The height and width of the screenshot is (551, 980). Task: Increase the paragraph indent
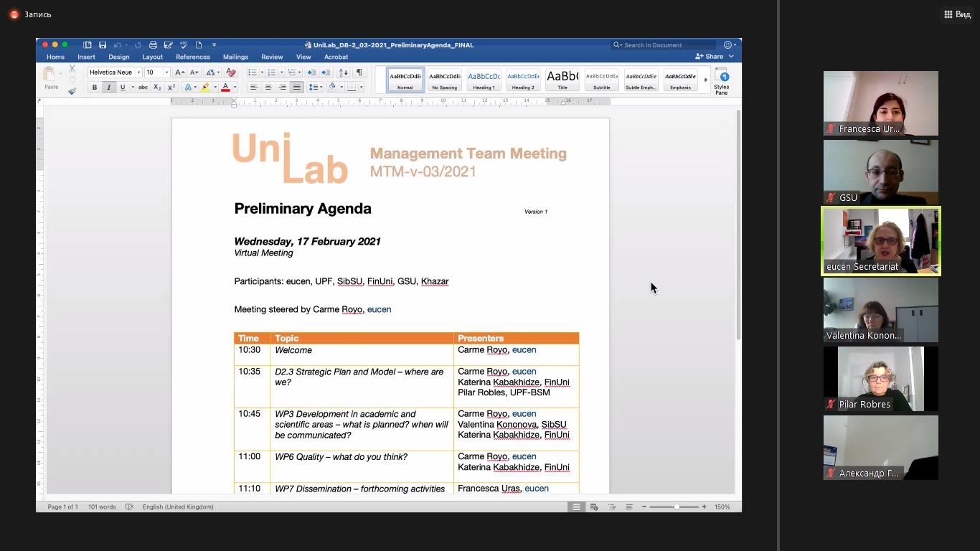pyautogui.click(x=326, y=72)
